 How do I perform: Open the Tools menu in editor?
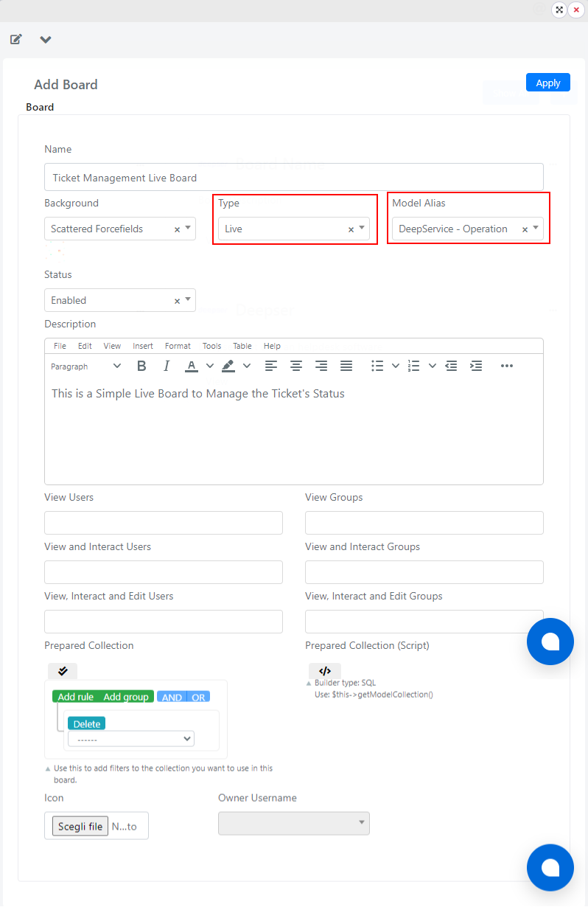pyautogui.click(x=211, y=346)
